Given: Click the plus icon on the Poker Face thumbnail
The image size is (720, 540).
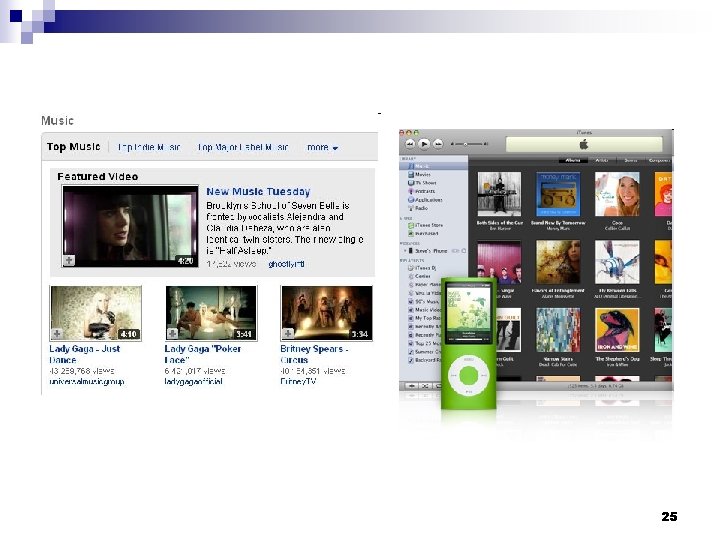Looking at the screenshot, I should 172,334.
